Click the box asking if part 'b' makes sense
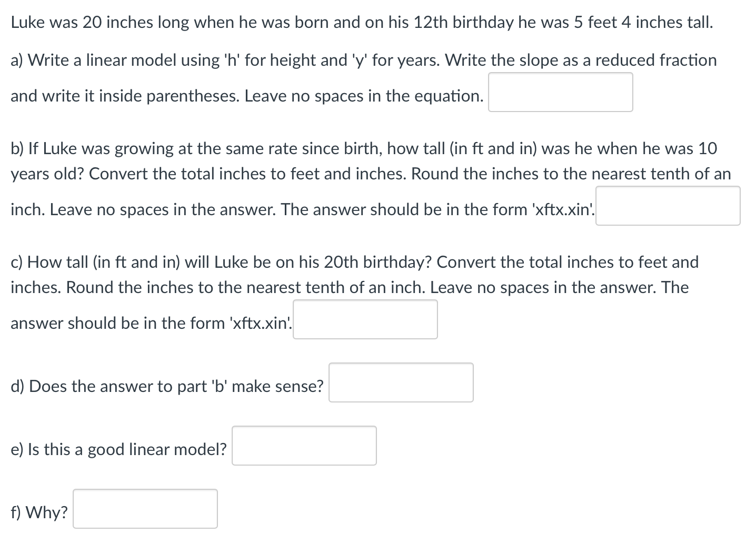The width and height of the screenshot is (756, 544). click(x=401, y=382)
